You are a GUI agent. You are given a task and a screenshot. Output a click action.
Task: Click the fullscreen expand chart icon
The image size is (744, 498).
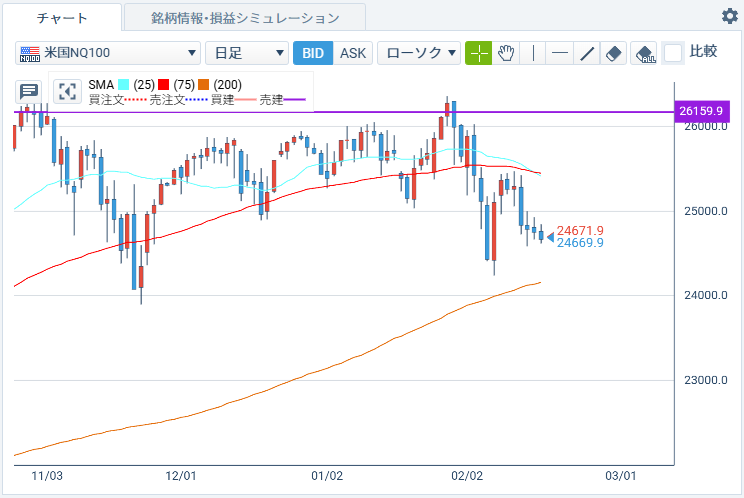[67, 92]
